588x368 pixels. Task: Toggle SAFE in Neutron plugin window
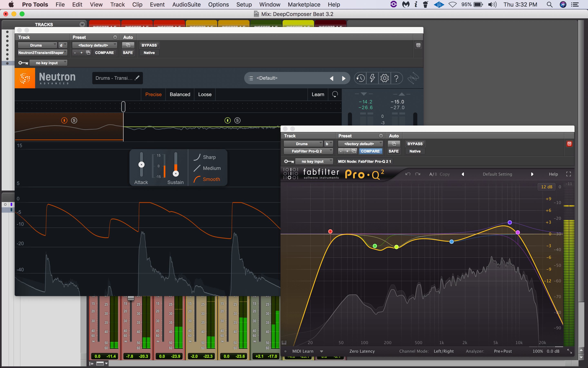pyautogui.click(x=128, y=53)
